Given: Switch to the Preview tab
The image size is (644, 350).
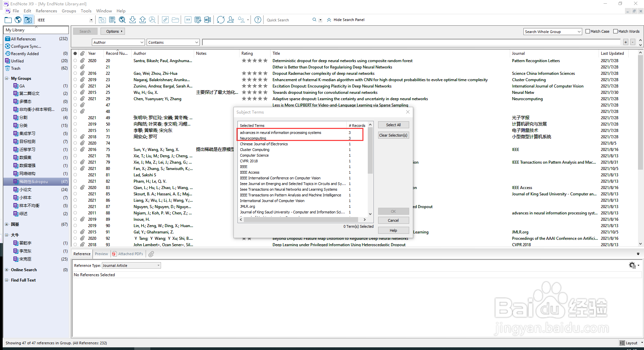Looking at the screenshot, I should (x=101, y=254).
